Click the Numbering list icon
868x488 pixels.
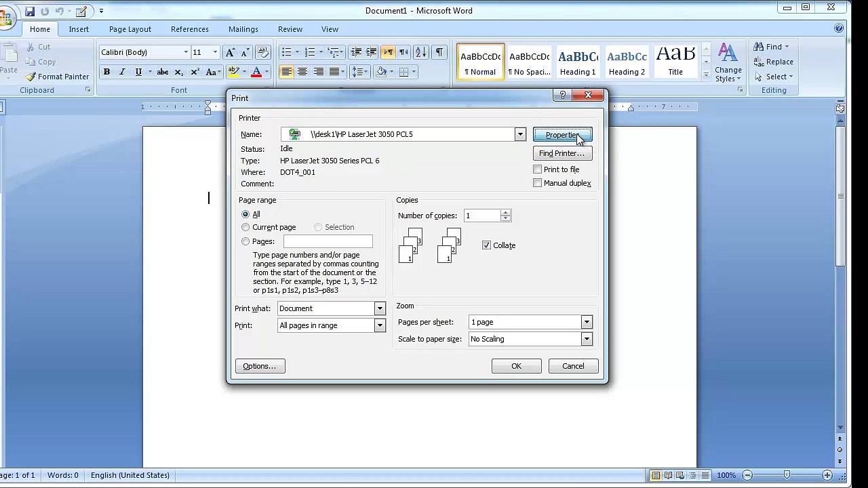coord(310,52)
